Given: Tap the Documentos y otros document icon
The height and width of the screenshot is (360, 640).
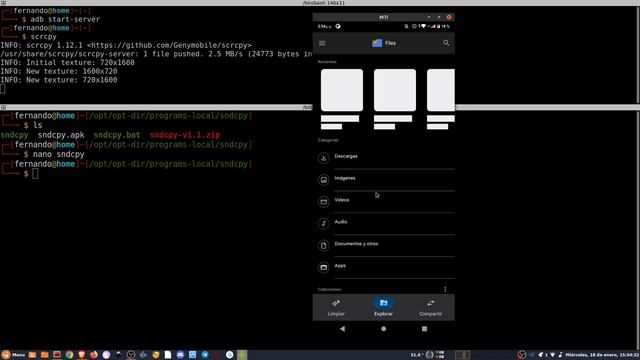Looking at the screenshot, I should [324, 245].
